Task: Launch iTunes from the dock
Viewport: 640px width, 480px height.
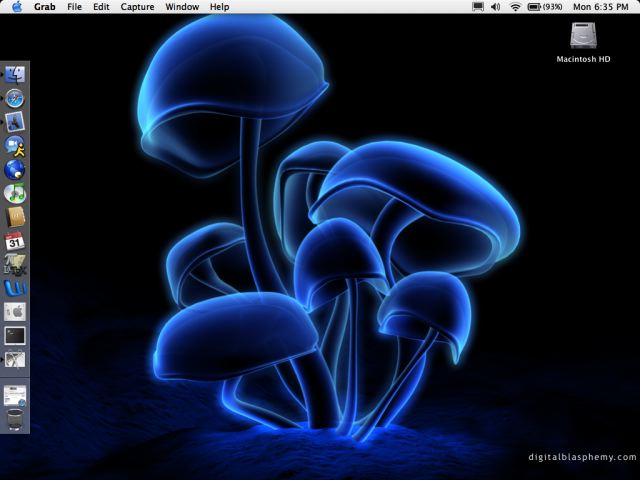Action: (15, 193)
